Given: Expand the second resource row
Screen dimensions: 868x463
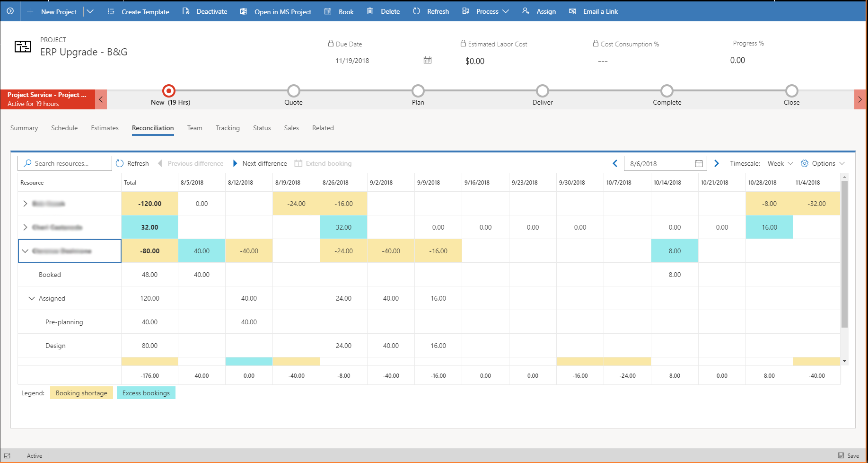Looking at the screenshot, I should pyautogui.click(x=25, y=227).
